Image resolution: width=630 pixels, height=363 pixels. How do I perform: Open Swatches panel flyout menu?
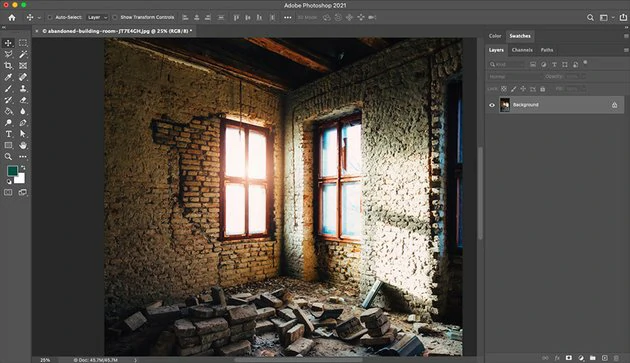tap(626, 36)
